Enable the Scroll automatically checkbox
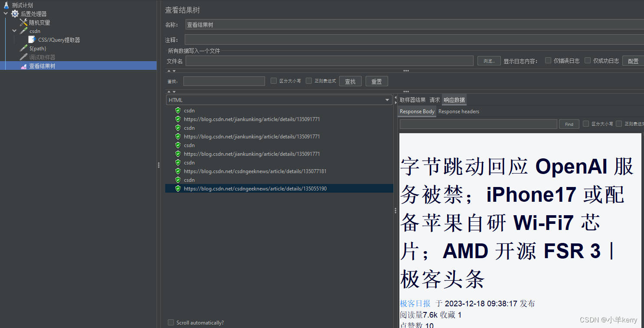Viewport: 644px width, 328px height. (x=171, y=322)
